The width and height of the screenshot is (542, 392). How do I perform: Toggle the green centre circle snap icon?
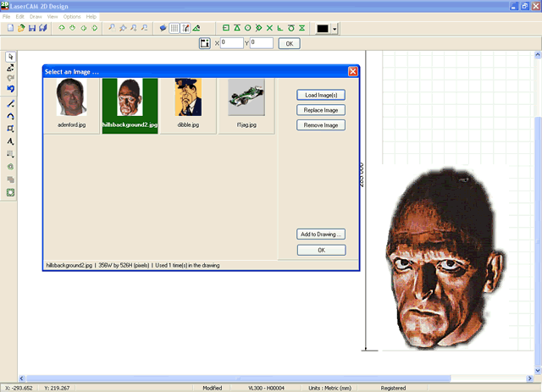pos(247,28)
